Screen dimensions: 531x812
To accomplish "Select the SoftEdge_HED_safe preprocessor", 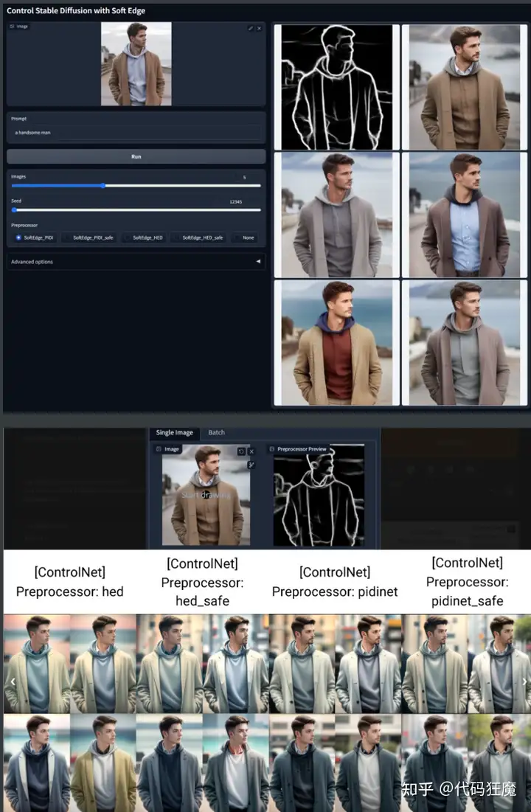I will click(x=198, y=237).
